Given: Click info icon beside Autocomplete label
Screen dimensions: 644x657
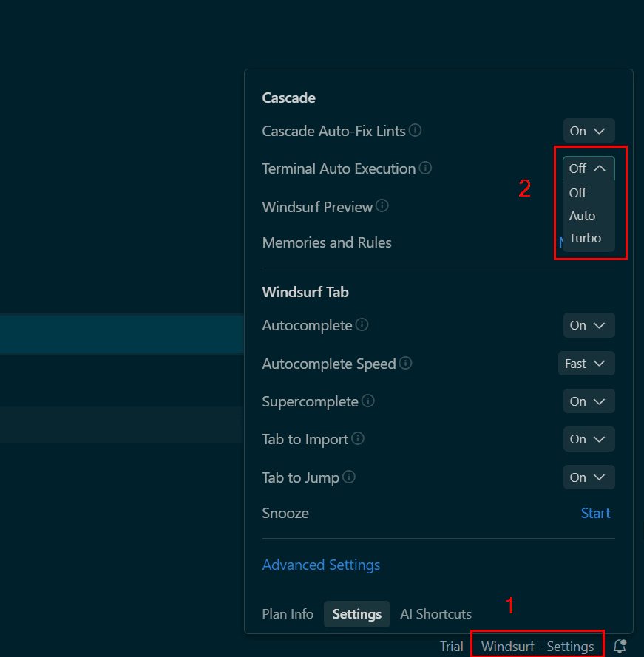Looking at the screenshot, I should click(x=362, y=325).
